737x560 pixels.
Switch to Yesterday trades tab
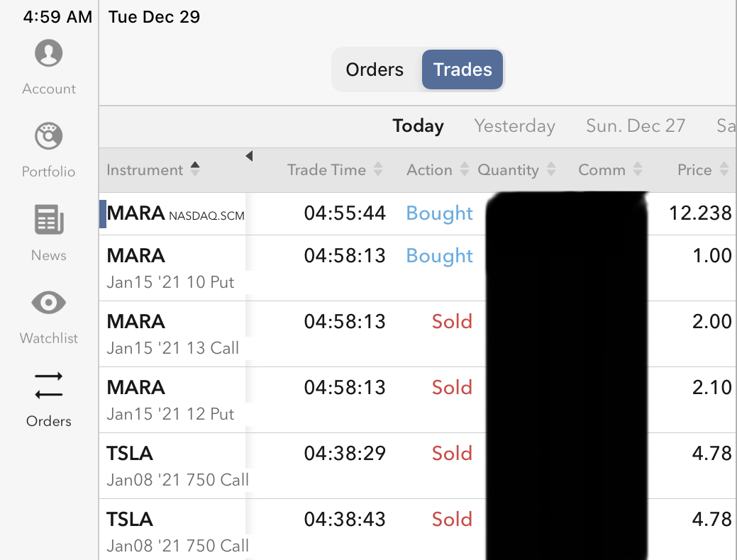coord(514,126)
